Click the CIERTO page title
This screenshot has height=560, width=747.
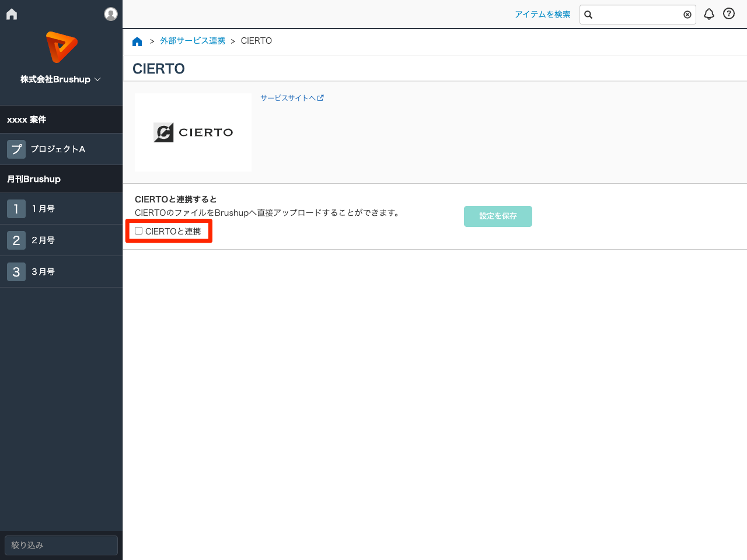coord(159,69)
